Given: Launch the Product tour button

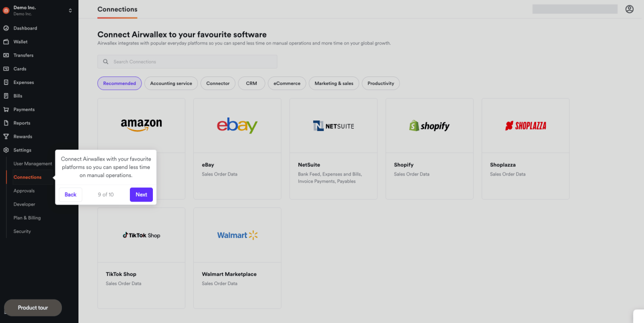Looking at the screenshot, I should pos(33,307).
